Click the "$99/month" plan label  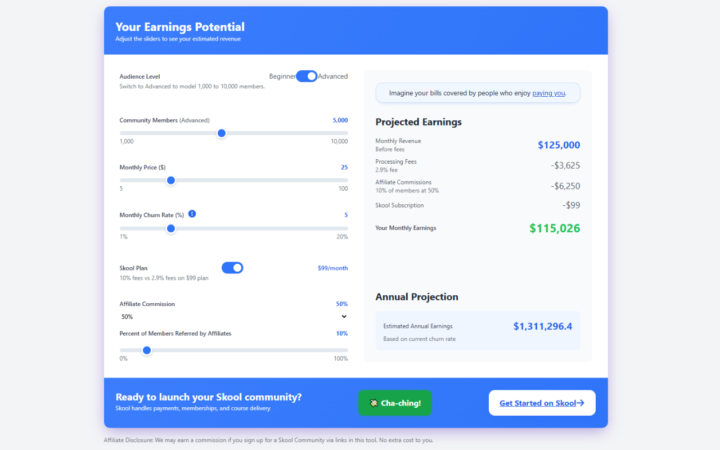pyautogui.click(x=332, y=268)
